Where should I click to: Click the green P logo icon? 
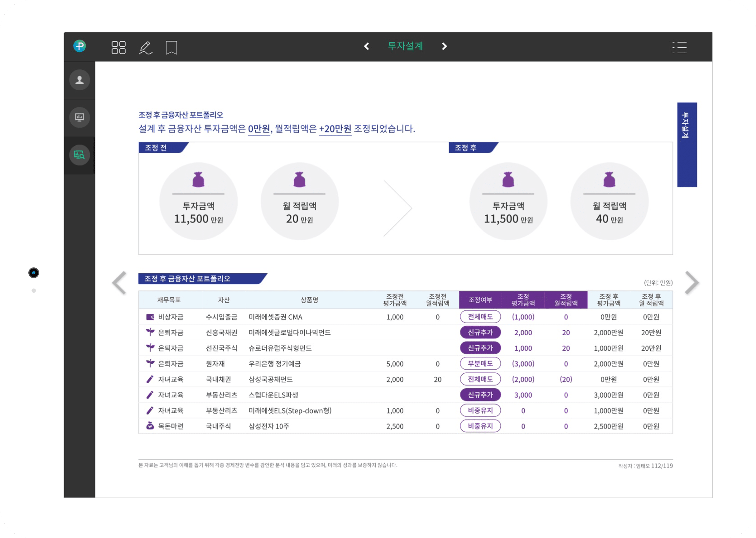(x=79, y=46)
